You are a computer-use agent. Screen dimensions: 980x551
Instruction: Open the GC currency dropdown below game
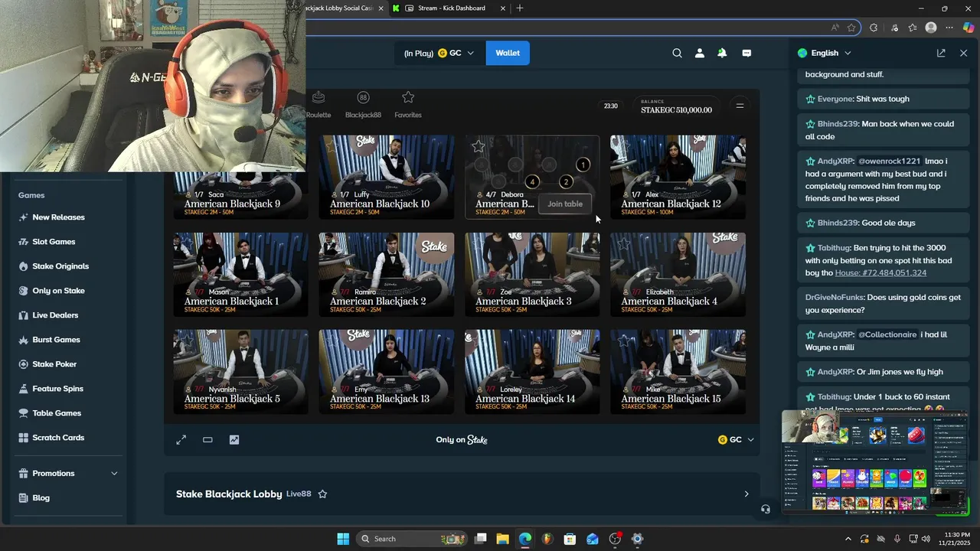(x=736, y=440)
